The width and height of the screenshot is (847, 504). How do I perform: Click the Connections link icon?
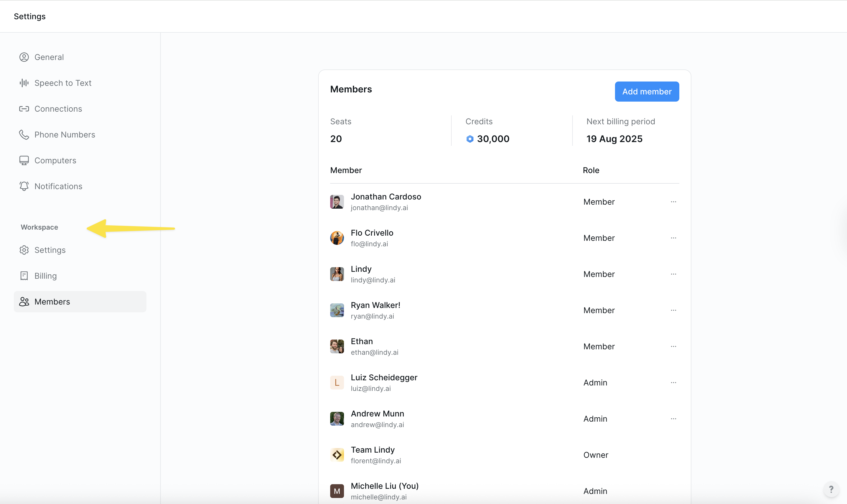tap(24, 109)
